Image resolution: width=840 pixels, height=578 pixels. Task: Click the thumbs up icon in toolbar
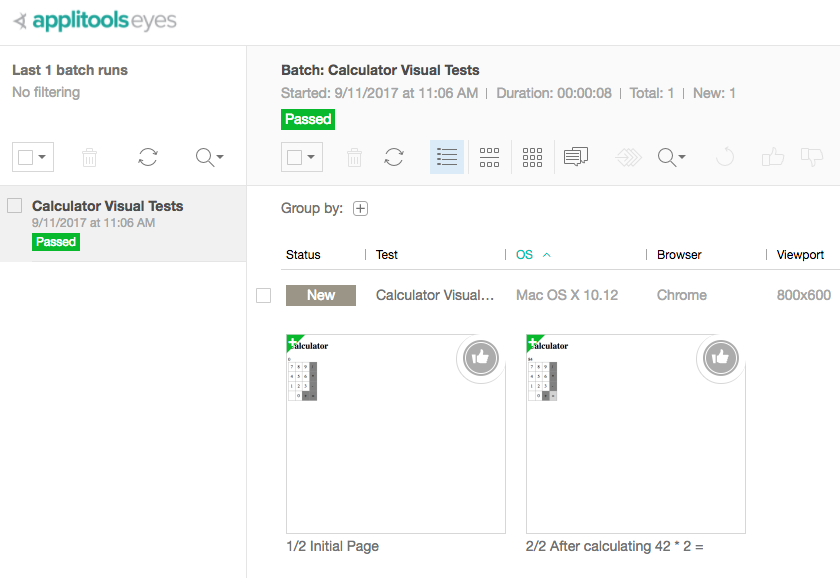pos(772,157)
